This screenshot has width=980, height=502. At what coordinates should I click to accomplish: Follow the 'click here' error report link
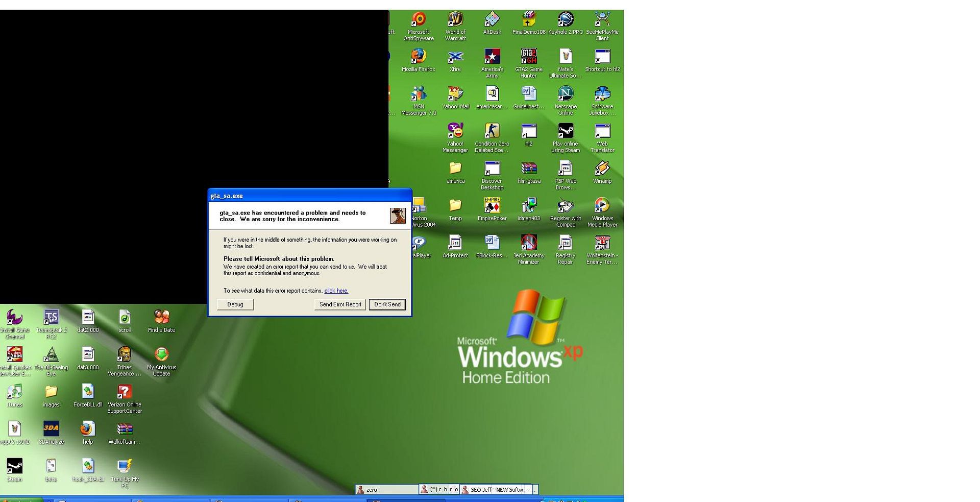(x=336, y=291)
